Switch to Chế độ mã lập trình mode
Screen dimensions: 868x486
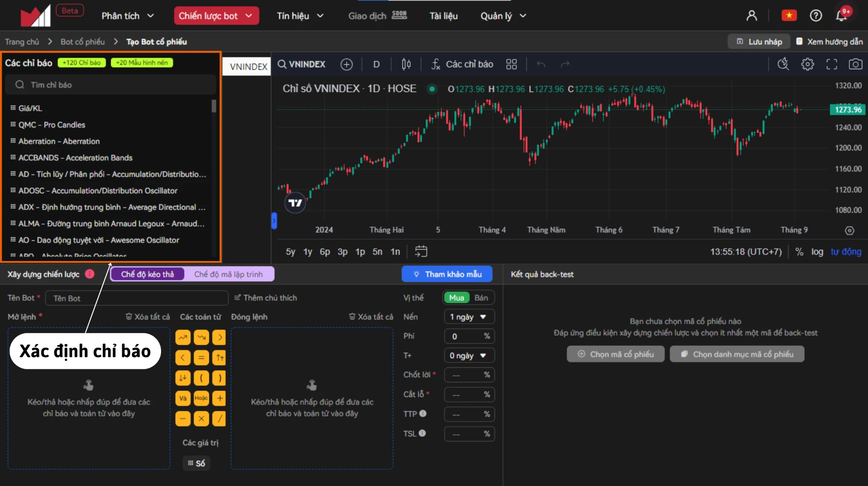(x=228, y=274)
